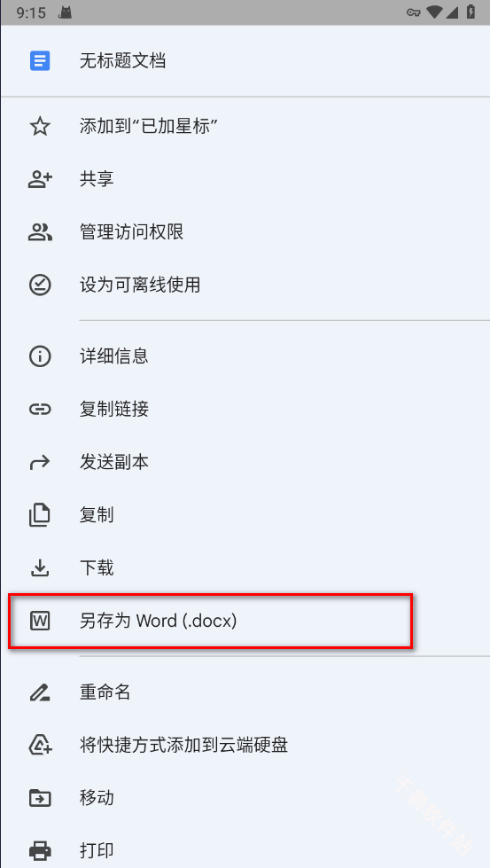Tap the Drive shortcut icon beside 将快捷方式添加到云端硬盘

tap(40, 745)
